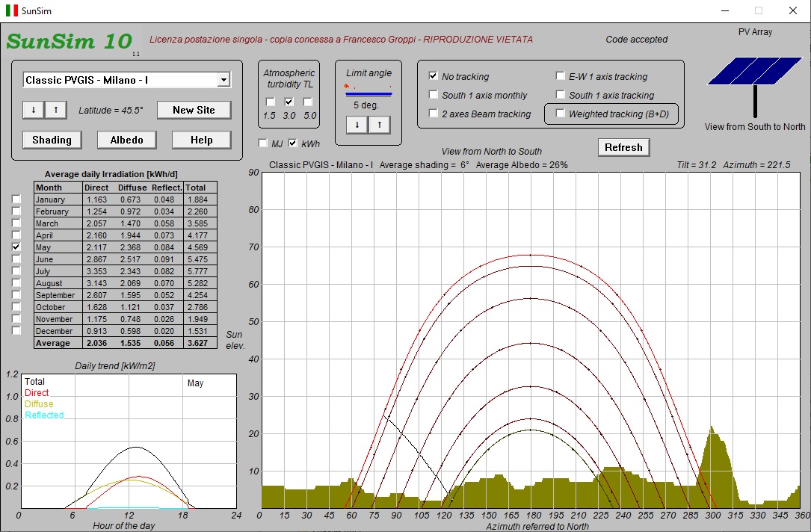Check the March month checkbox
Image resolution: width=811 pixels, height=532 pixels.
point(16,223)
